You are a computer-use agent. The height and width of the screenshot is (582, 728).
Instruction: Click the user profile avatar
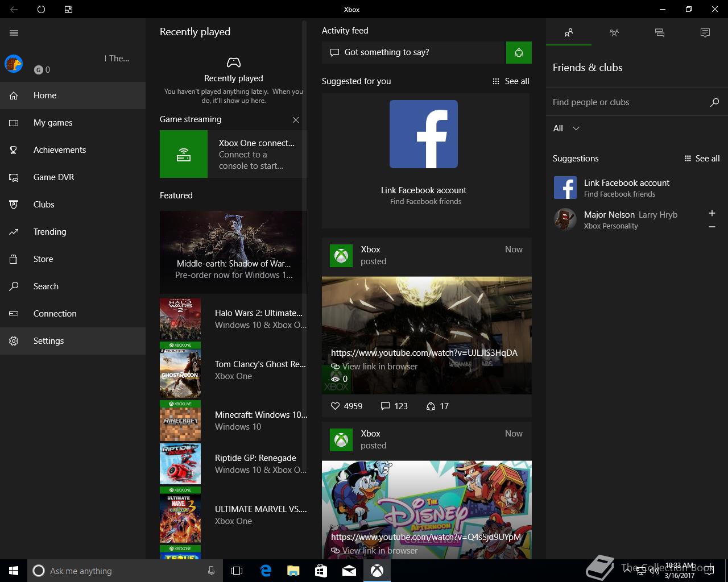tap(14, 64)
